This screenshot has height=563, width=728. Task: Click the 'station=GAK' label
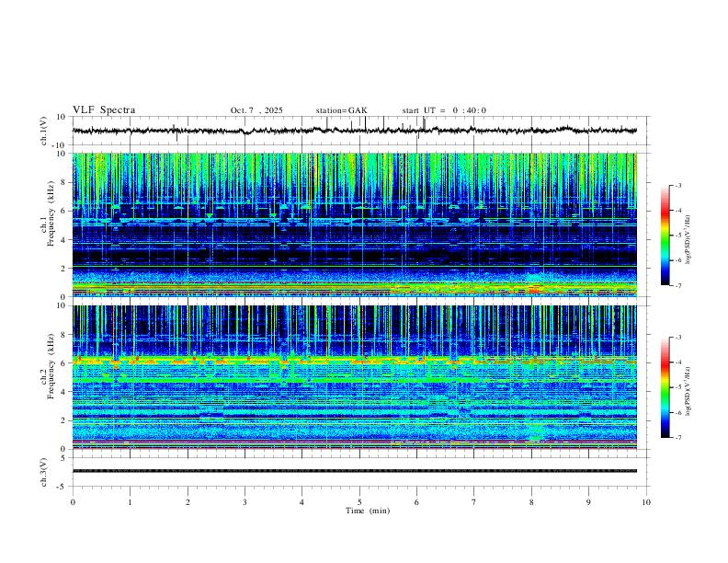click(x=341, y=110)
